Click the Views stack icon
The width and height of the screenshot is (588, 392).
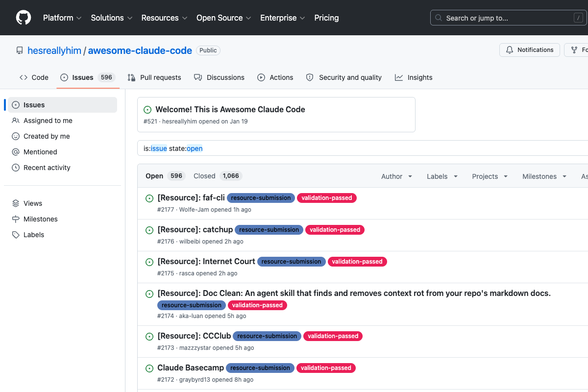[16, 203]
